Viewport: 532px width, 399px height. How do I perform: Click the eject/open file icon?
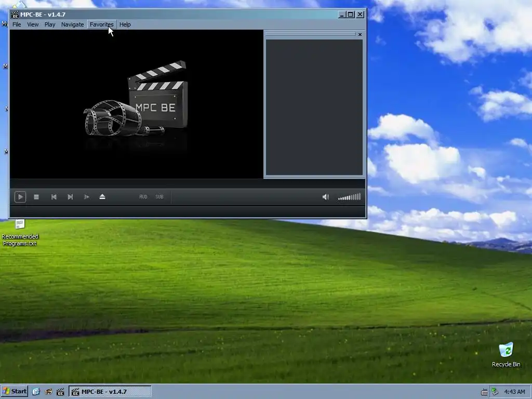[102, 197]
